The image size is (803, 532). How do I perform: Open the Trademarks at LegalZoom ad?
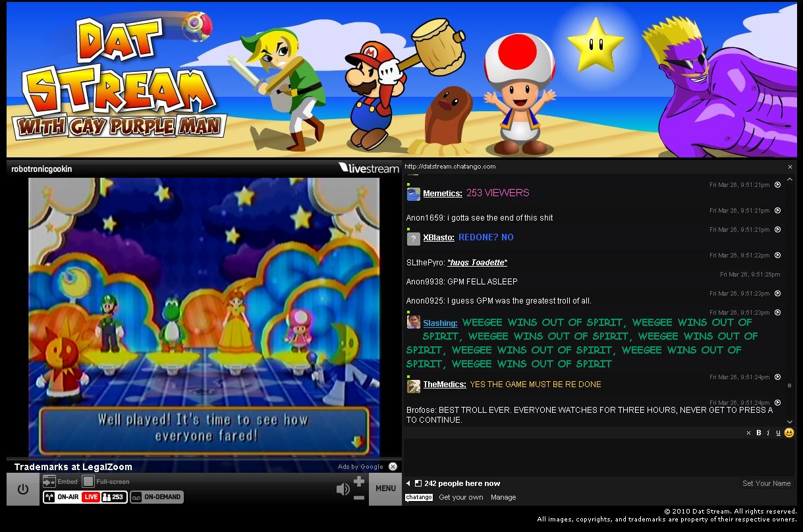(x=73, y=467)
